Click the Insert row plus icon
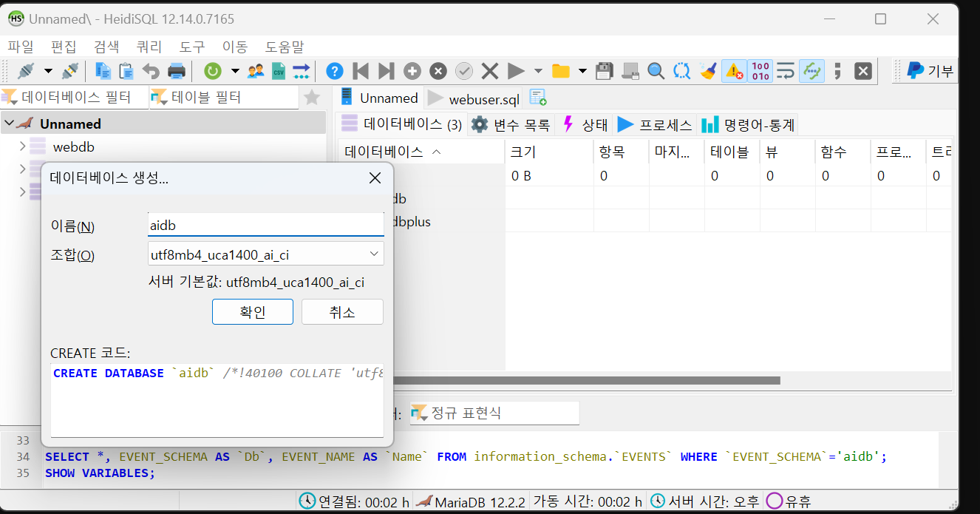 [412, 71]
